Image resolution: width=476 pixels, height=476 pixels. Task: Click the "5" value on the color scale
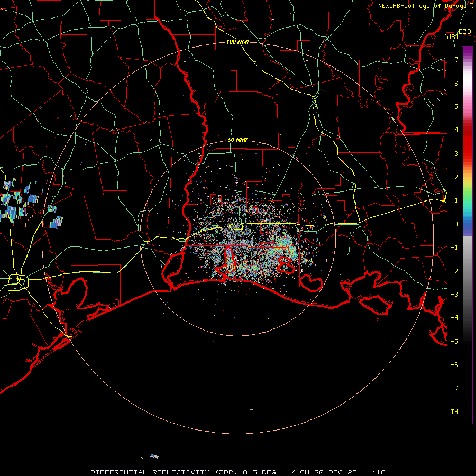pyautogui.click(x=456, y=106)
